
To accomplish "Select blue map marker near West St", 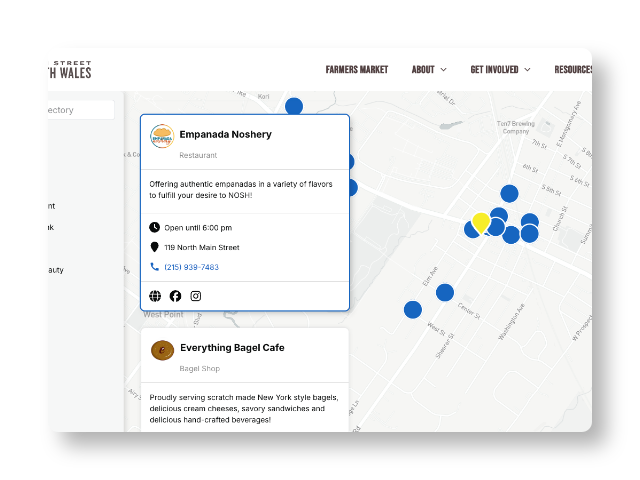I will point(413,310).
